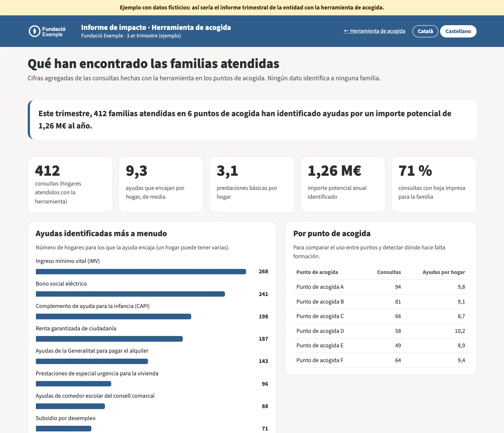Select Prestaciones de especial urgencia para la vivienda
The height and width of the screenshot is (433, 504).
97,373
